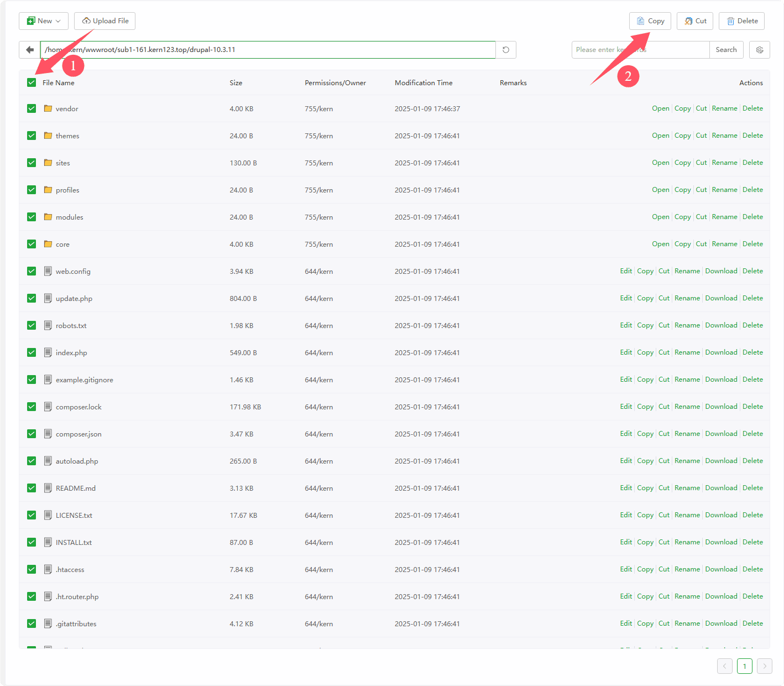Click the sites folder icon
Image resolution: width=784 pixels, height=686 pixels.
48,163
